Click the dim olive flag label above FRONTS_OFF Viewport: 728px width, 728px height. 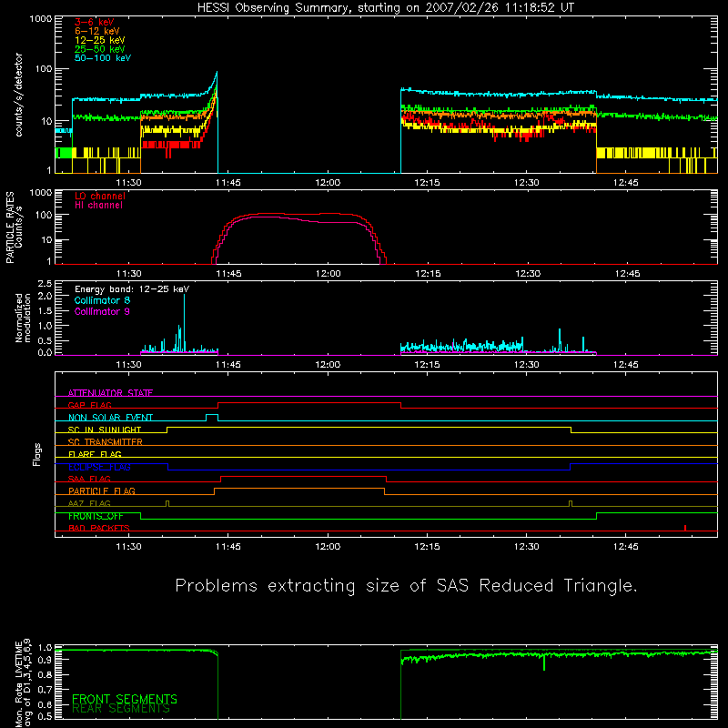tap(89, 503)
